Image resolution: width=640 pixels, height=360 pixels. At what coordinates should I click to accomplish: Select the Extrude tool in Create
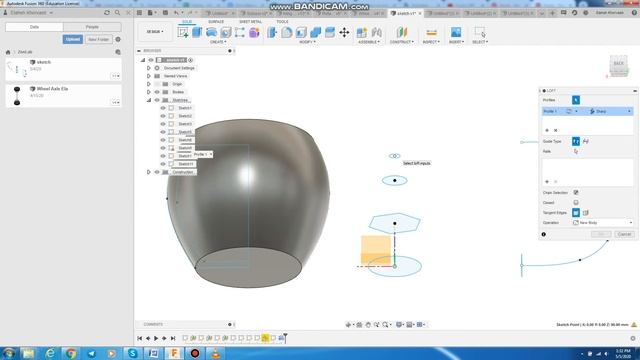197,32
